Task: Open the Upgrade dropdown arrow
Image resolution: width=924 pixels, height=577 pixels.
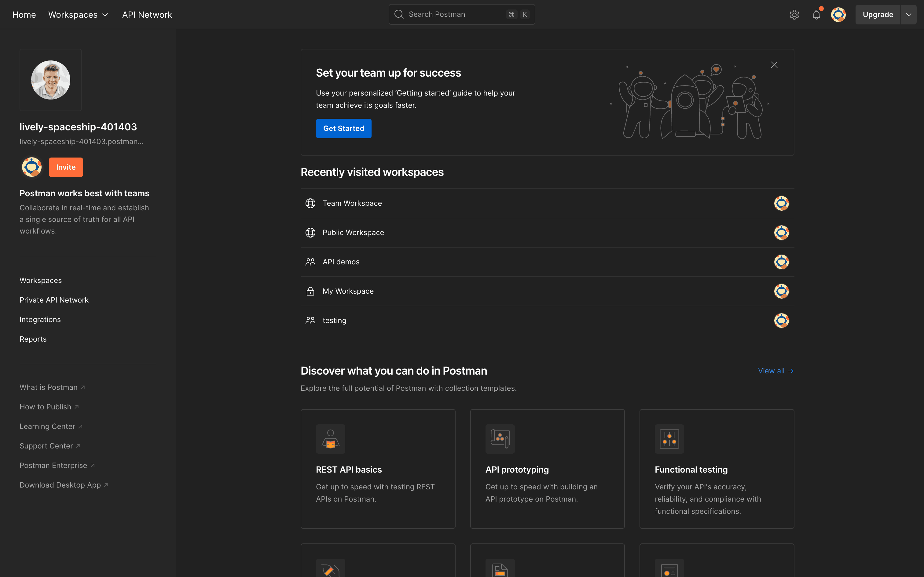Action: click(x=908, y=15)
